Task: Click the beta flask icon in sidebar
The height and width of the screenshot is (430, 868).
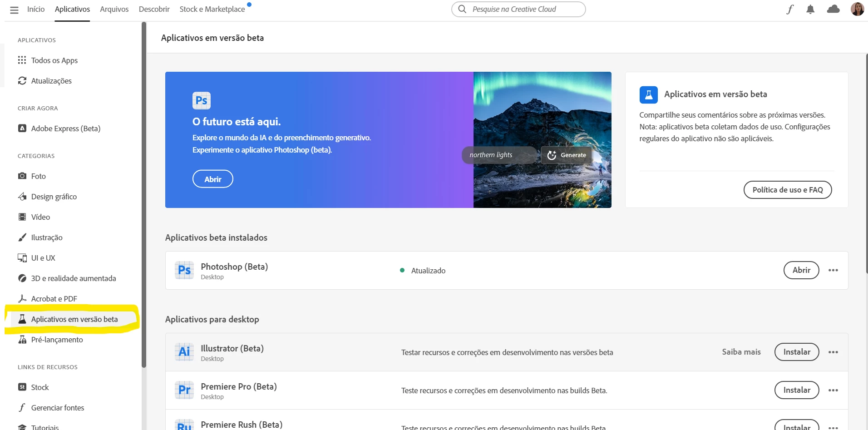Action: point(22,319)
